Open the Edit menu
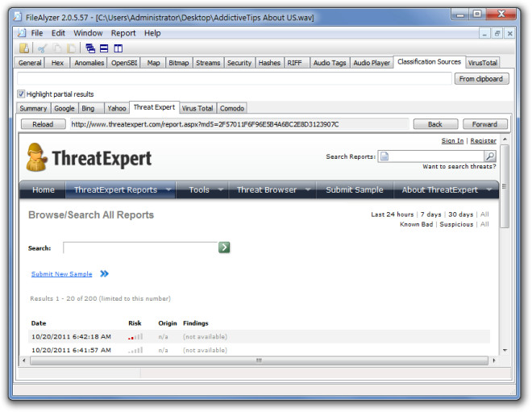The width and height of the screenshot is (532, 412). (58, 33)
